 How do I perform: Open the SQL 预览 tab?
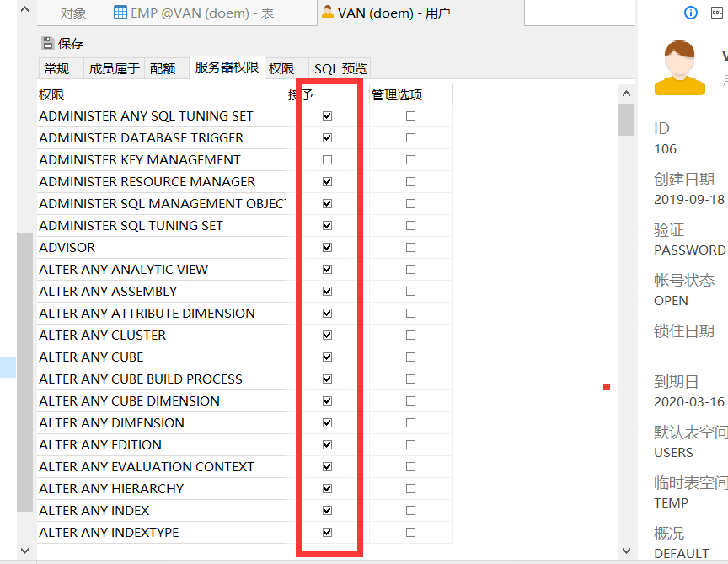click(x=340, y=69)
